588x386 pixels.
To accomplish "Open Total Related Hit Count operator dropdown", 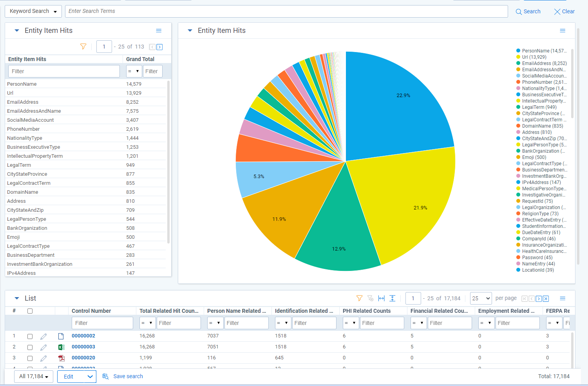I will pos(147,323).
